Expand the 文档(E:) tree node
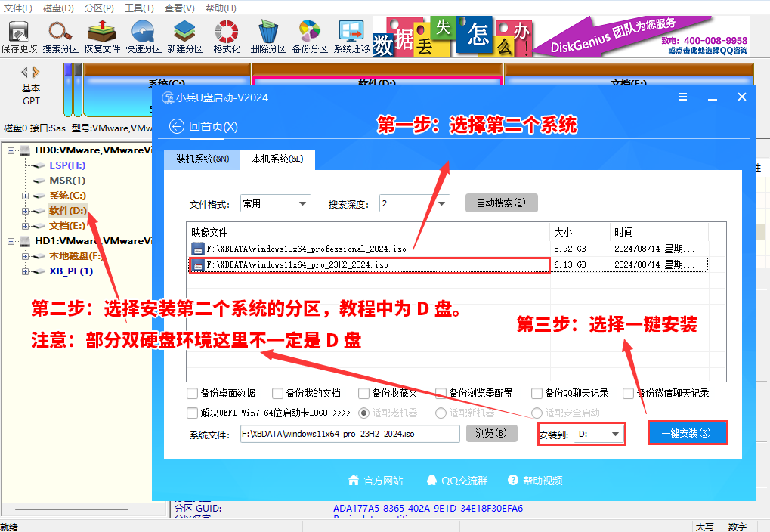This screenshot has width=770, height=532. click(25, 226)
